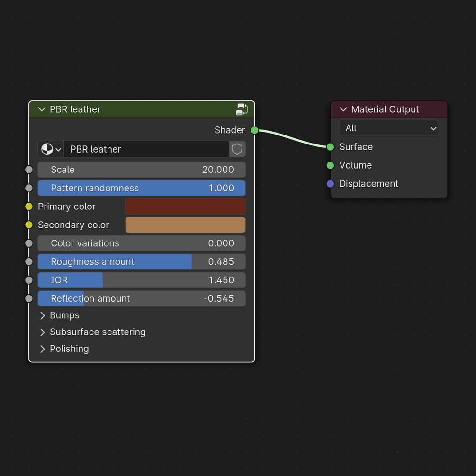Click the Displacement input socket

click(331, 184)
